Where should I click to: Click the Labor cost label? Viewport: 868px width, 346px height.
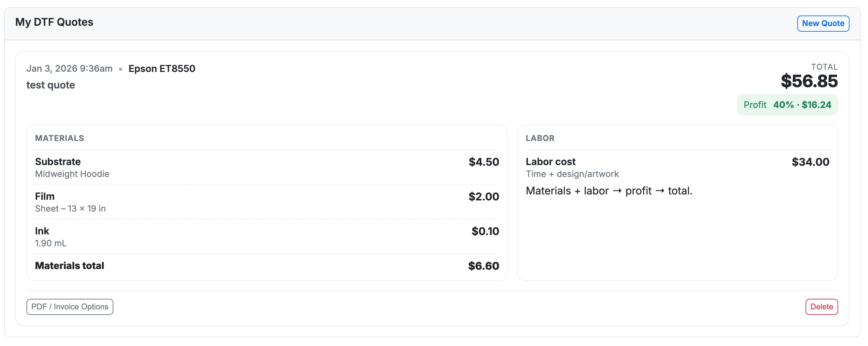[551, 162]
